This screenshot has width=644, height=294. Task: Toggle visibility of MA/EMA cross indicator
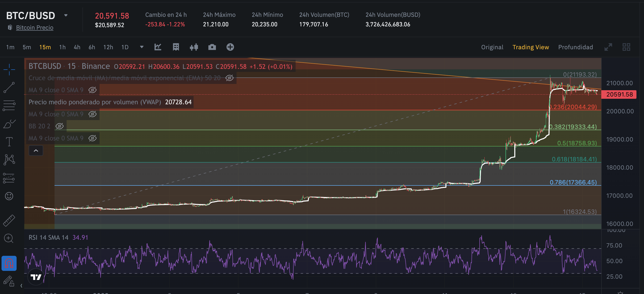(229, 78)
